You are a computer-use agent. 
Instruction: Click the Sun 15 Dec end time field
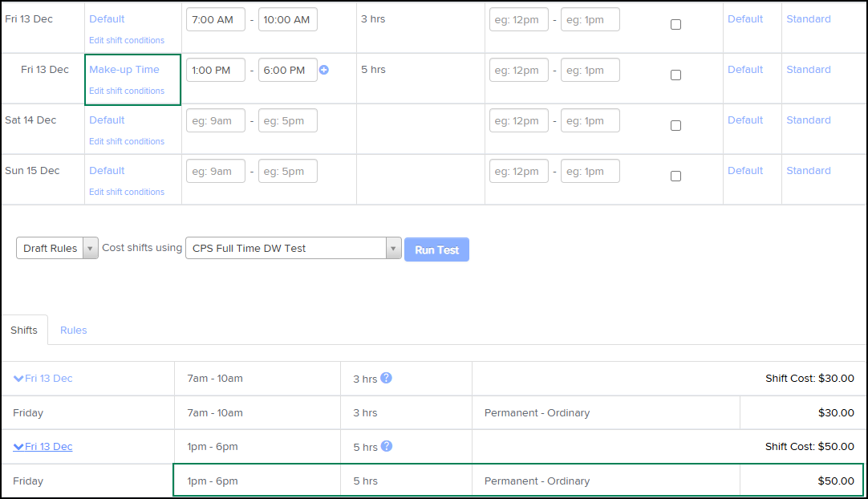pos(288,171)
